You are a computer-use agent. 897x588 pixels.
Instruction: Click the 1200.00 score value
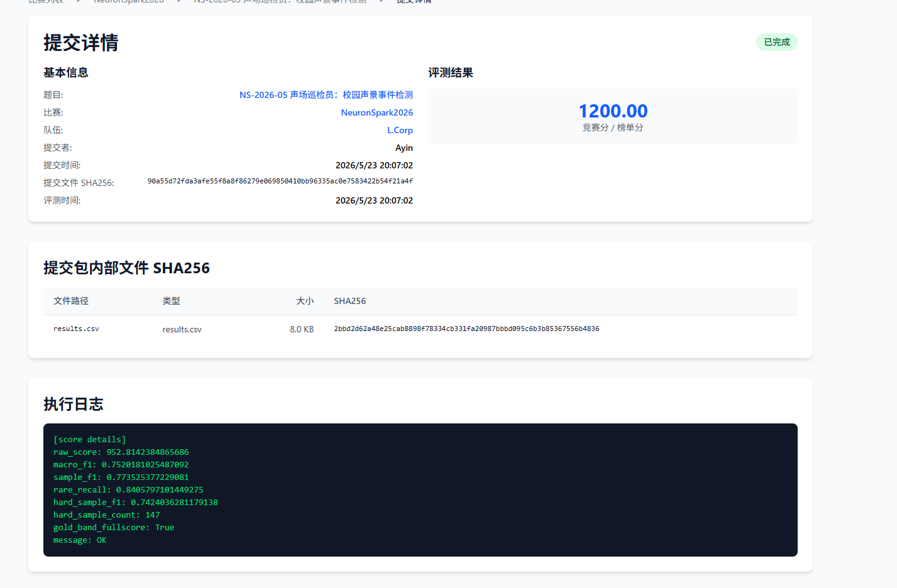coord(613,111)
